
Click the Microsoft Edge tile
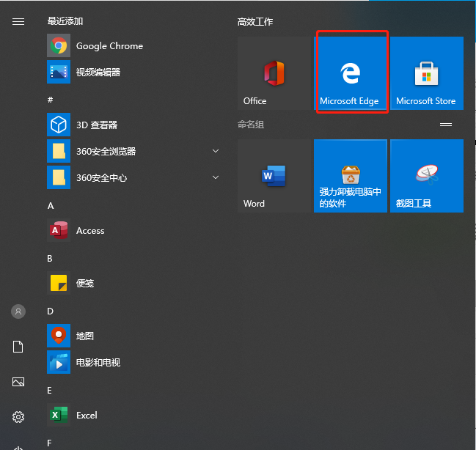coord(351,73)
